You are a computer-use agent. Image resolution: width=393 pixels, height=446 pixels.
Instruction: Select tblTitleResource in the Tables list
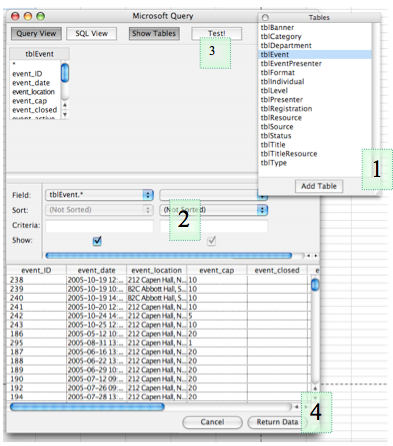[x=315, y=154]
